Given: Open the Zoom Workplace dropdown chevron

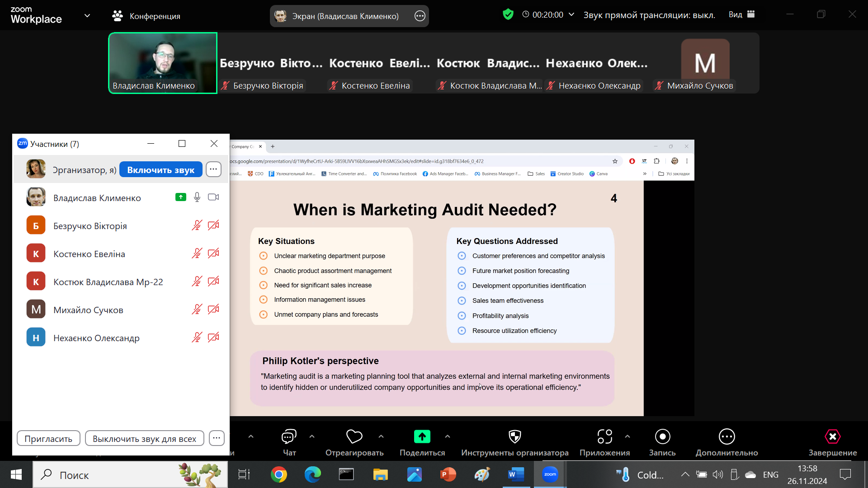Looking at the screenshot, I should (87, 16).
